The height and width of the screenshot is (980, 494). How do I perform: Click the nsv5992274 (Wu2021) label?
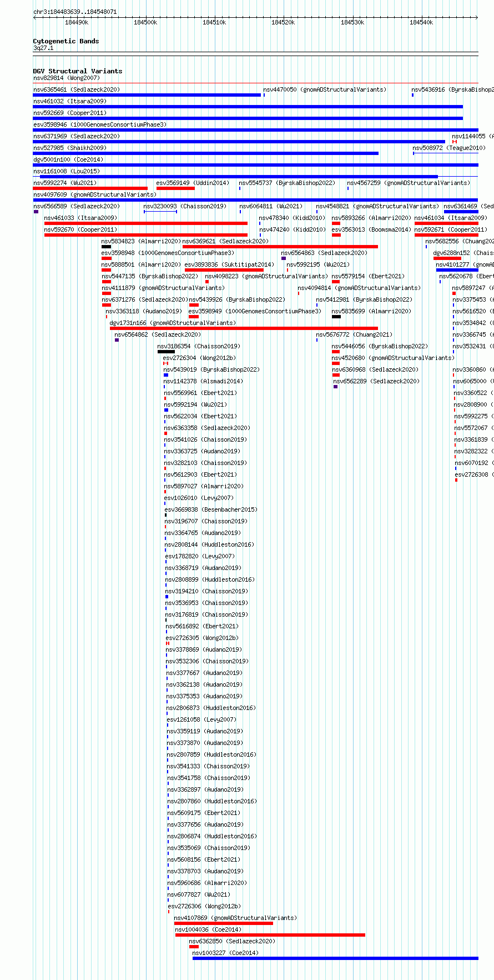point(65,183)
